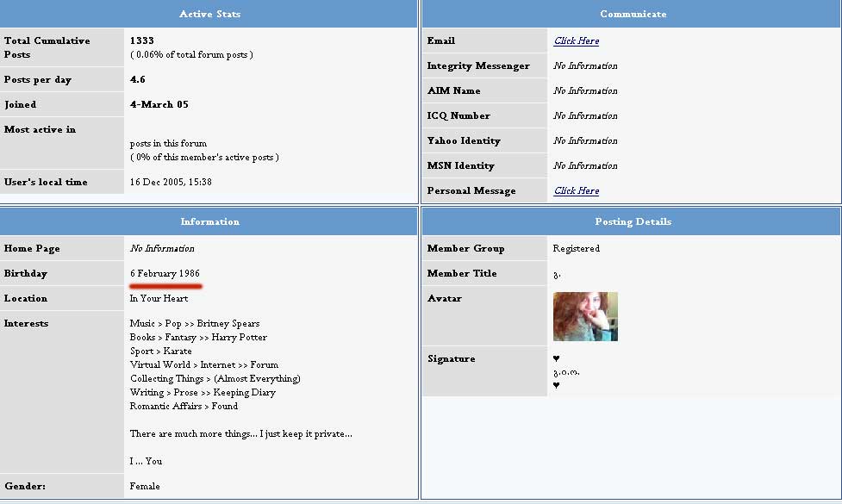Click the 'Joined' row label
This screenshot has height=504, width=842.
point(20,104)
